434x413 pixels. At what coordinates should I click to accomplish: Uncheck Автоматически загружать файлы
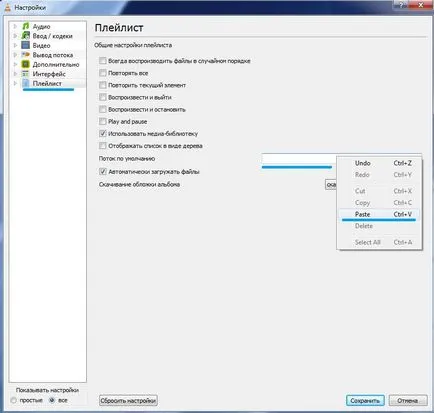[x=103, y=172]
